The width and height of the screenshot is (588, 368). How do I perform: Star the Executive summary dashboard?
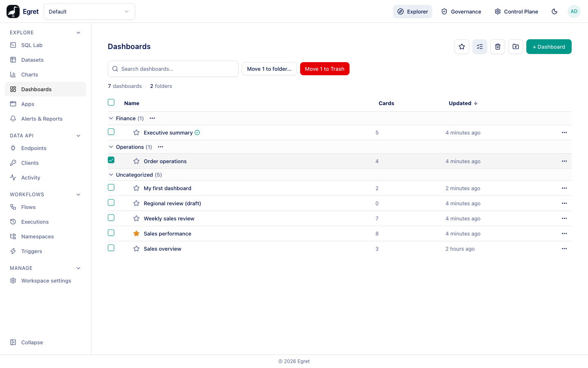click(136, 132)
